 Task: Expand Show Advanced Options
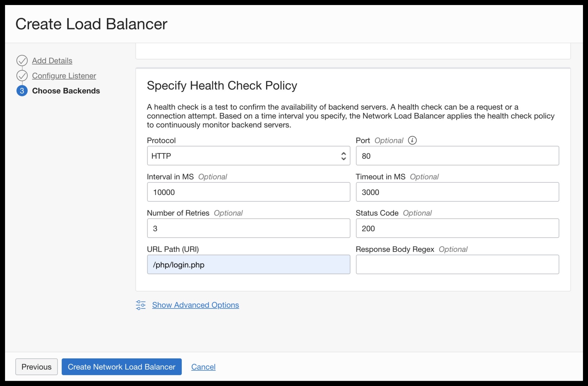[195, 305]
